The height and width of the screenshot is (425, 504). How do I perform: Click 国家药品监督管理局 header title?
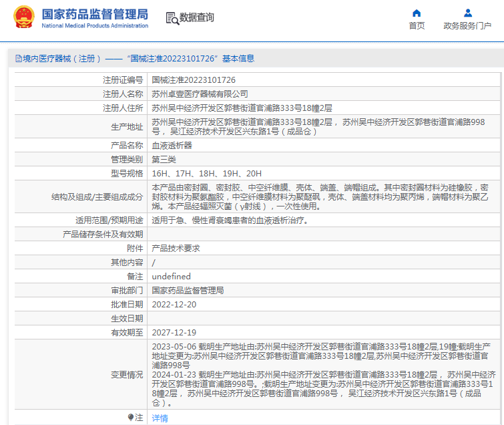coord(95,15)
